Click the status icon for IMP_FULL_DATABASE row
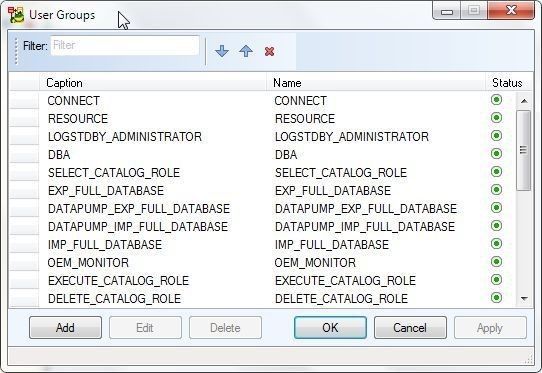 pos(496,244)
